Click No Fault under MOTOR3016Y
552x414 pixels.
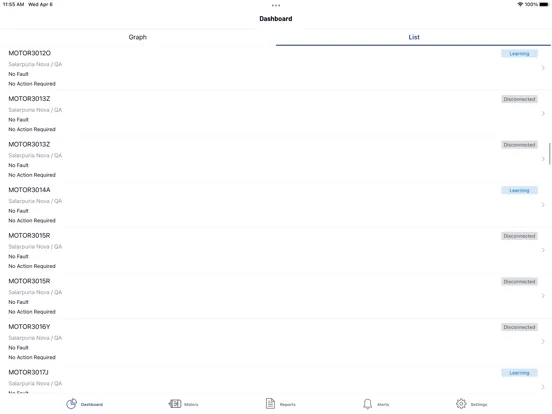click(x=18, y=348)
